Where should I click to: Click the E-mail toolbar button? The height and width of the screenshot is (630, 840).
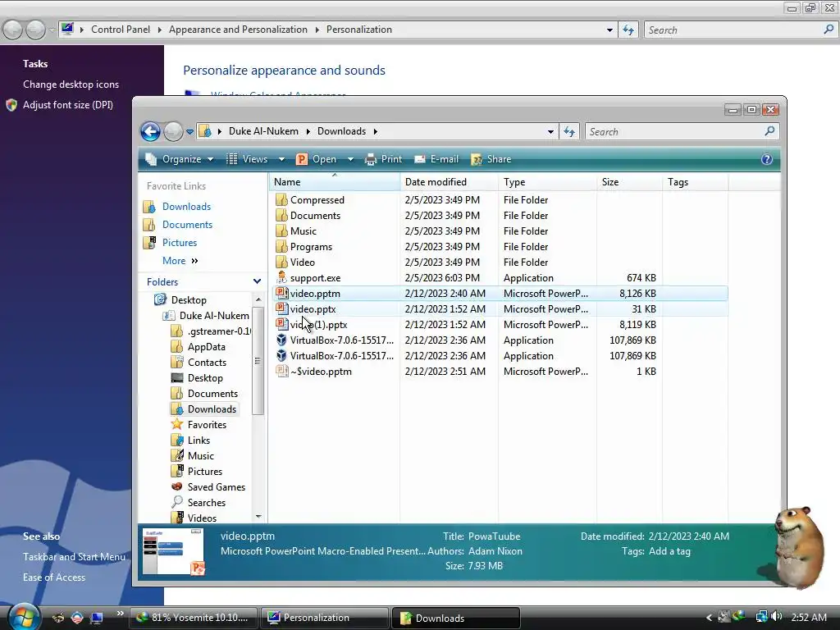436,159
